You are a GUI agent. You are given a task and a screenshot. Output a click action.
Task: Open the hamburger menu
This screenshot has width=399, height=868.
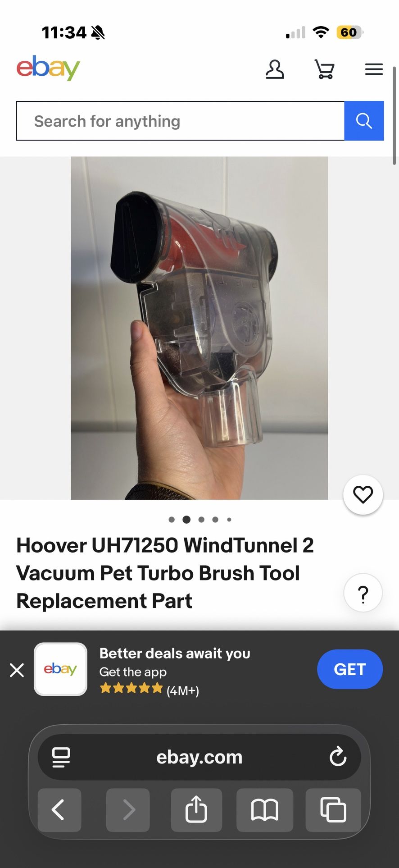pyautogui.click(x=374, y=69)
